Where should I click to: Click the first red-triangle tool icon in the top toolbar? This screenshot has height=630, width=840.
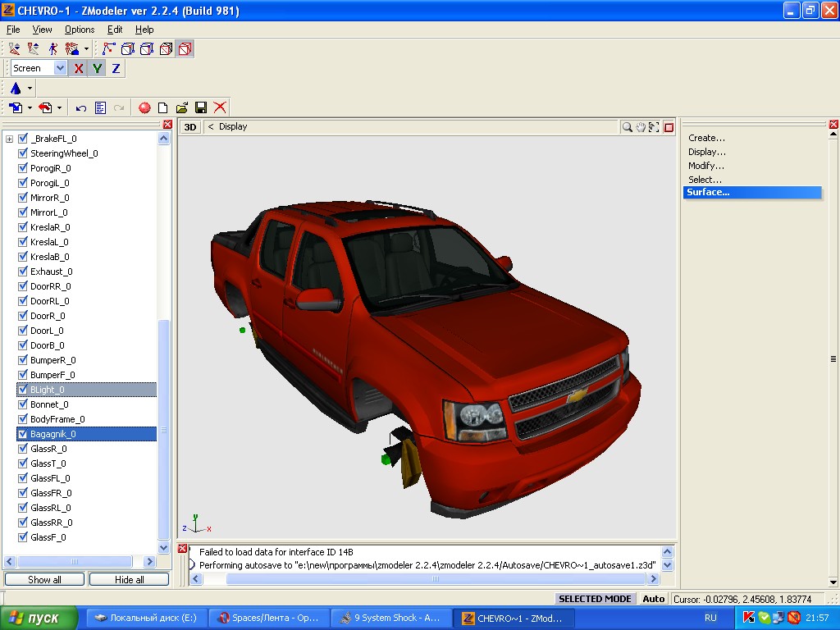(15, 48)
